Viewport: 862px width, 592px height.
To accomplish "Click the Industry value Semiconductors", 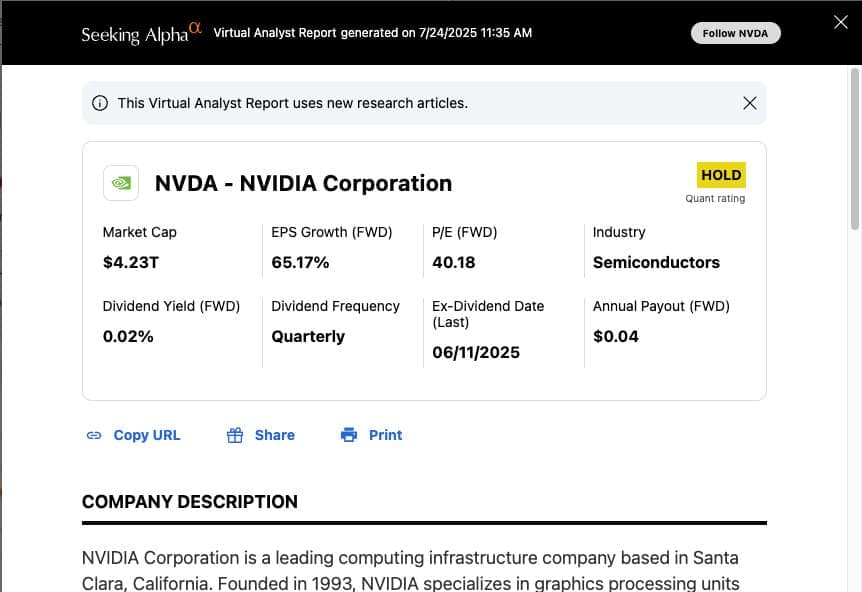I will click(x=656, y=262).
